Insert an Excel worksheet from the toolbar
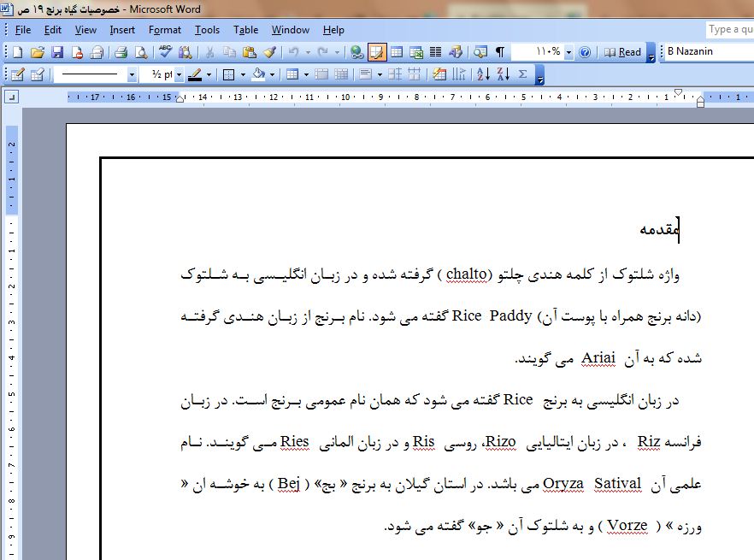The height and width of the screenshot is (560, 754). click(415, 52)
